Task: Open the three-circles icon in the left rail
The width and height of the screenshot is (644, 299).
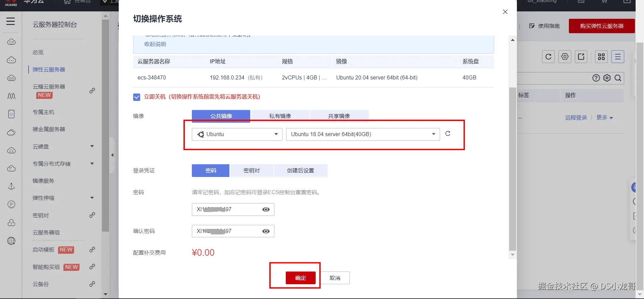Action: pyautogui.click(x=11, y=223)
